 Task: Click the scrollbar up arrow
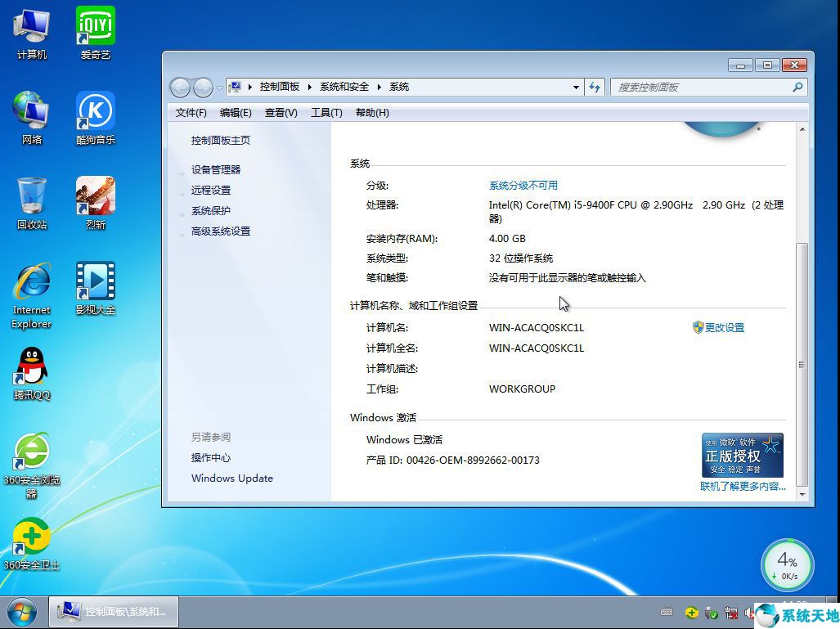802,129
